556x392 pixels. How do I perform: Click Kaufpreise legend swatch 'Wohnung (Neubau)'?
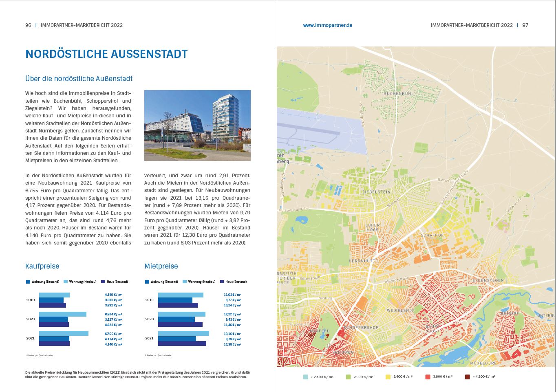click(x=66, y=282)
